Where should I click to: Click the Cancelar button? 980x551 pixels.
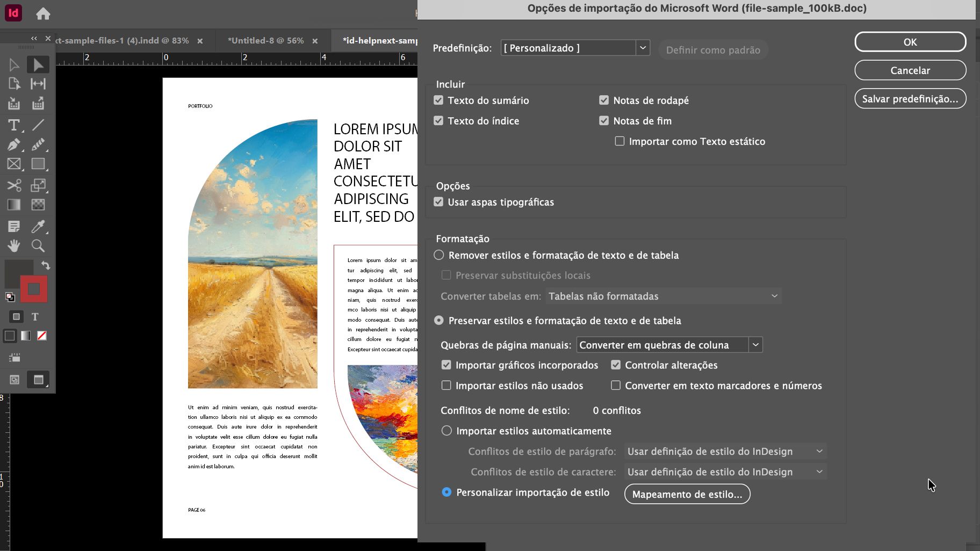(910, 70)
